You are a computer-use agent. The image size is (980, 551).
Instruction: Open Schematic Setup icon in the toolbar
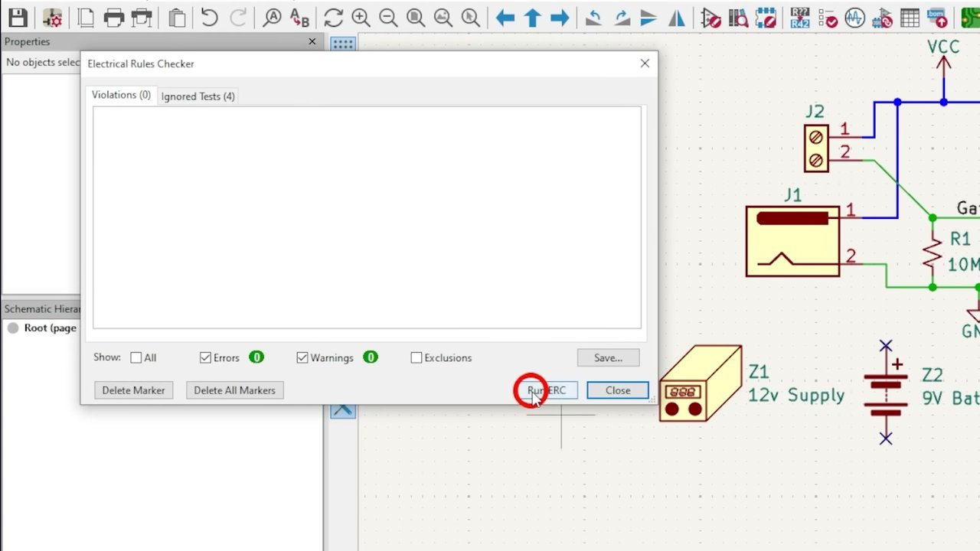tap(52, 17)
